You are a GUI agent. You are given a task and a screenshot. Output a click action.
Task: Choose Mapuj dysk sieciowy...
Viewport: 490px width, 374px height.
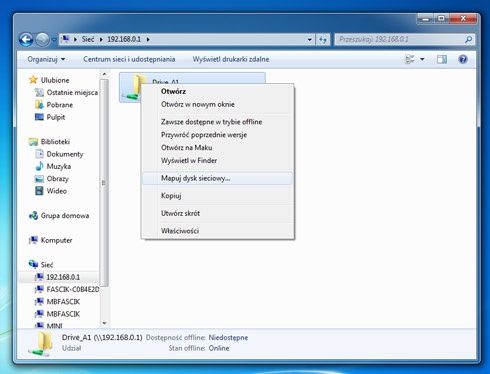[x=217, y=178]
